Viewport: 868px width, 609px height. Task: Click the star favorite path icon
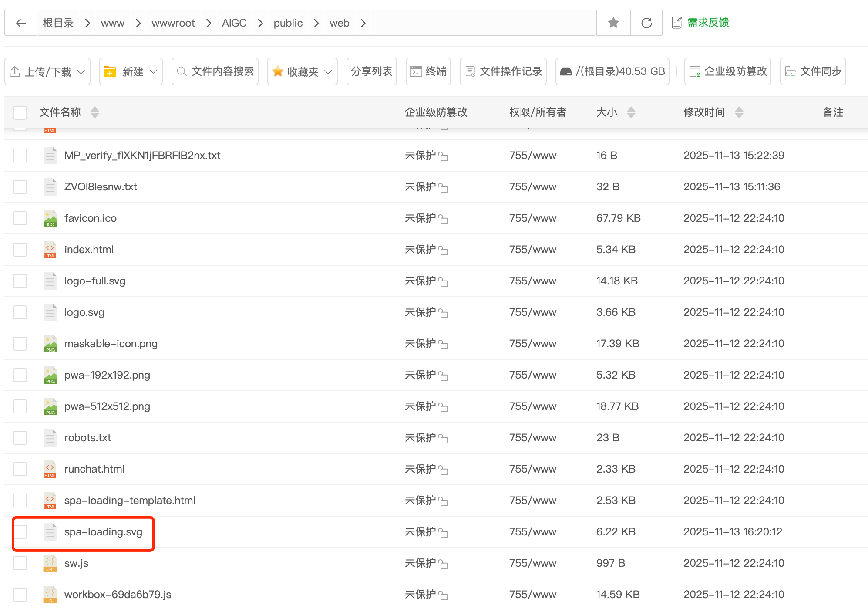tap(613, 23)
